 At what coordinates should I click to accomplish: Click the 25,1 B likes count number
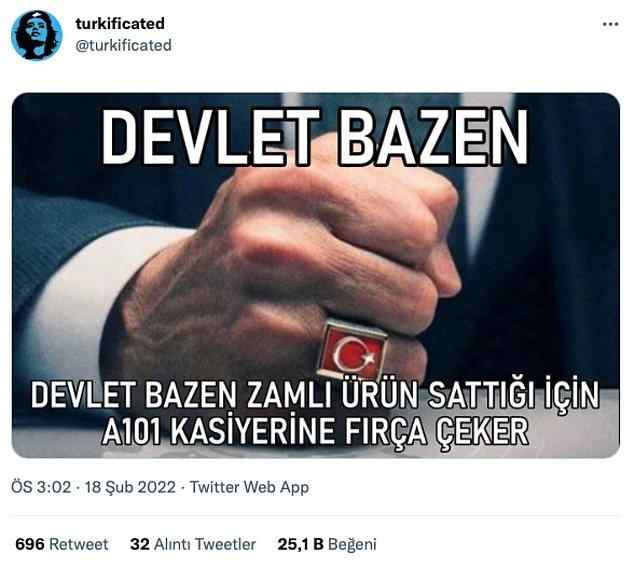pyautogui.click(x=300, y=544)
